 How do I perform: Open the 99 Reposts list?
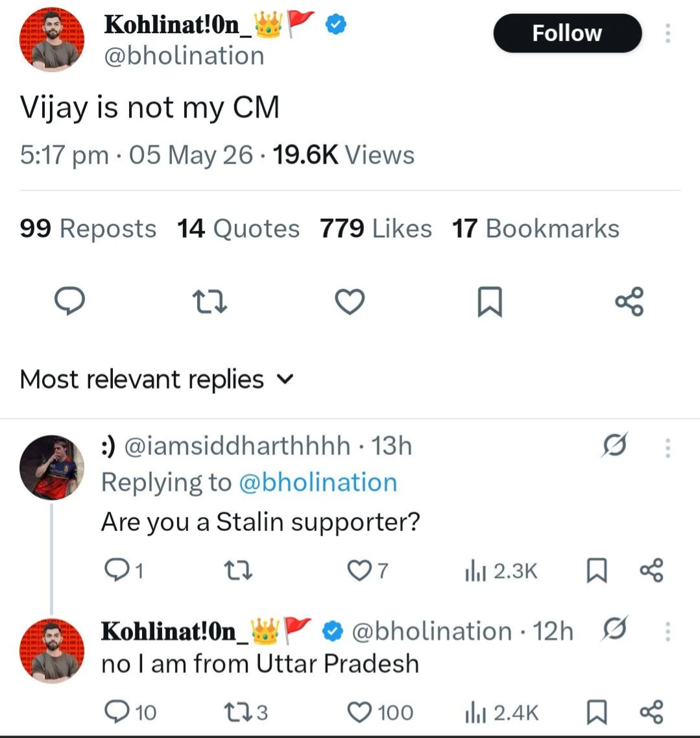point(88,228)
